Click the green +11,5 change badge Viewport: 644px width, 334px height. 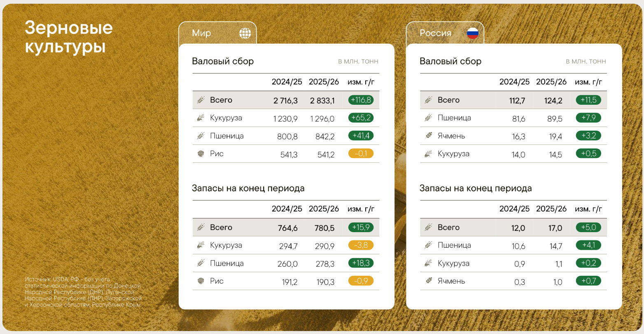[588, 100]
